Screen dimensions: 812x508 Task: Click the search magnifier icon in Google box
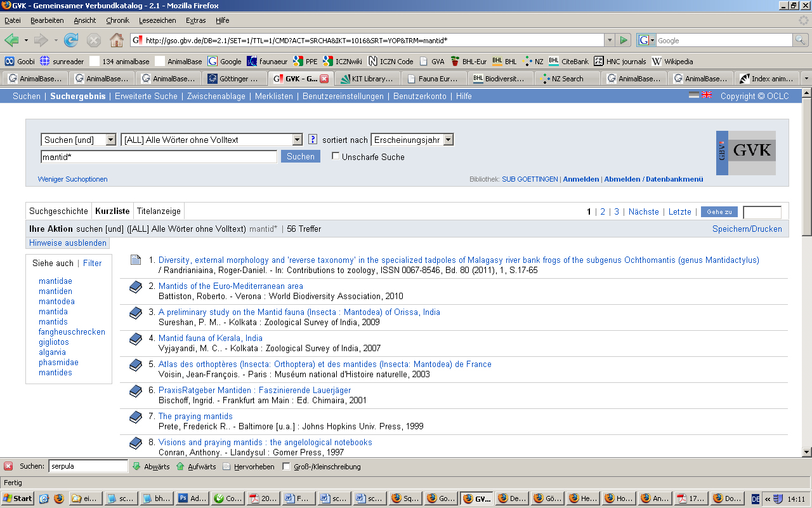pyautogui.click(x=801, y=41)
